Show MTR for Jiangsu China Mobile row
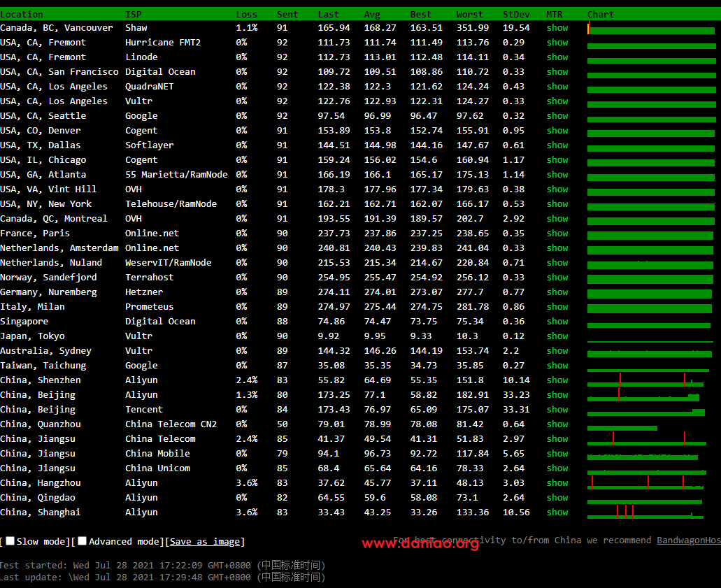 557,454
